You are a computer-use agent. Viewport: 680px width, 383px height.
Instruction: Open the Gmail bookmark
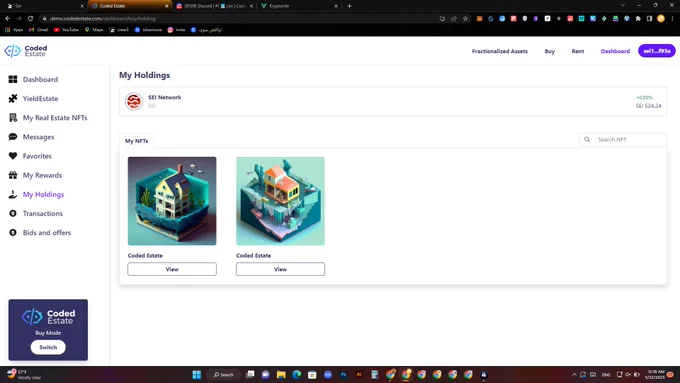pyautogui.click(x=38, y=29)
